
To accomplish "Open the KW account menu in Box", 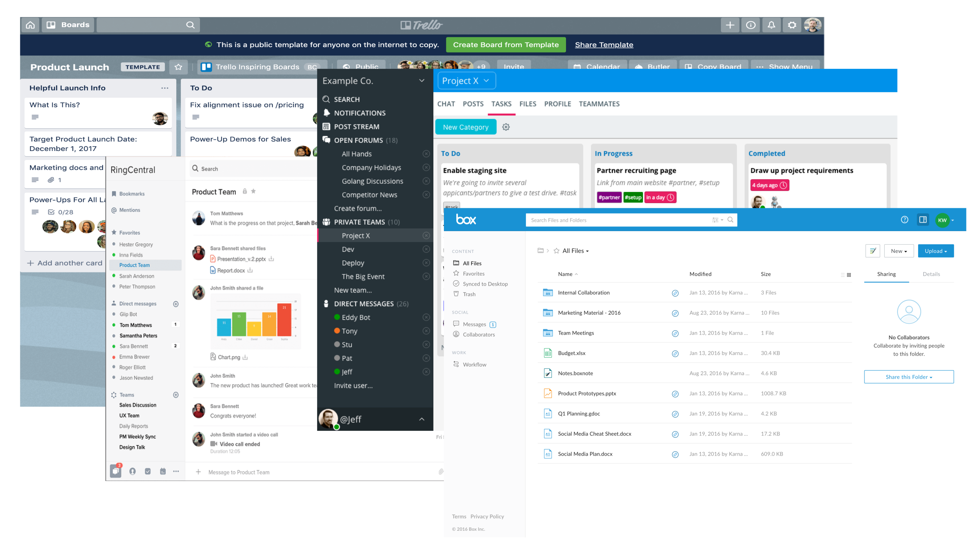I will [944, 220].
